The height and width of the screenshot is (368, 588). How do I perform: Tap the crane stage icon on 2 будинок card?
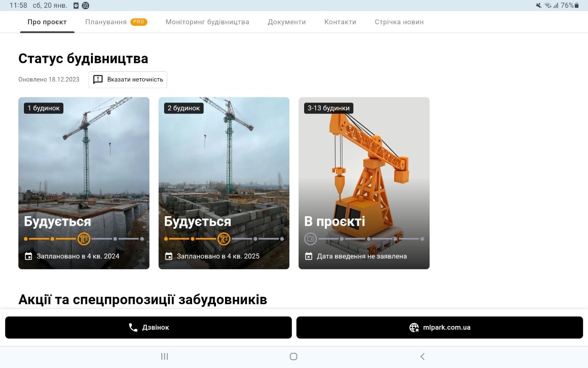(x=224, y=239)
